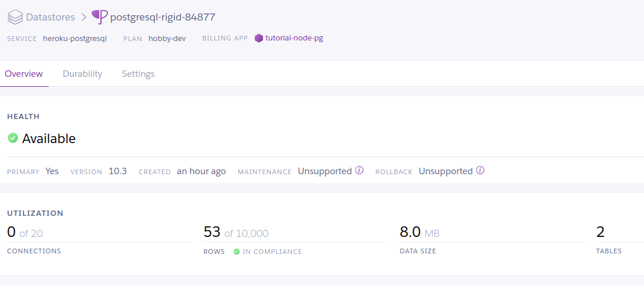Click the heroku-postgresql service value
Viewport: 644px width, 285px height.
tap(75, 39)
